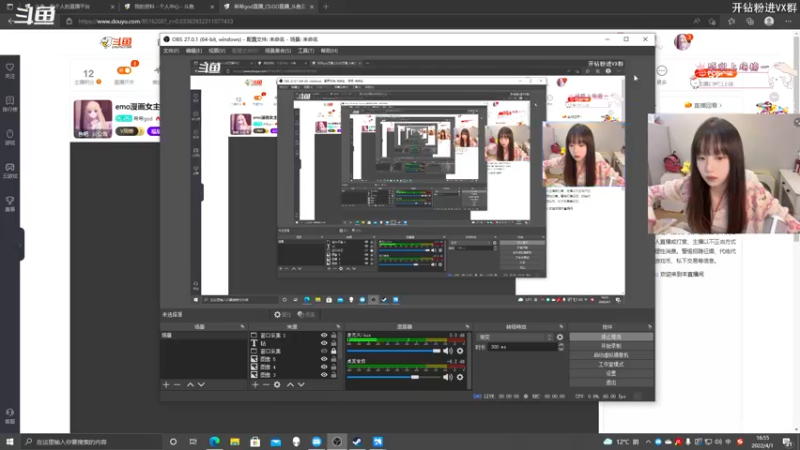
Task: Mute the 麦克风/Aux speaker icon in mixer
Action: 447,351
